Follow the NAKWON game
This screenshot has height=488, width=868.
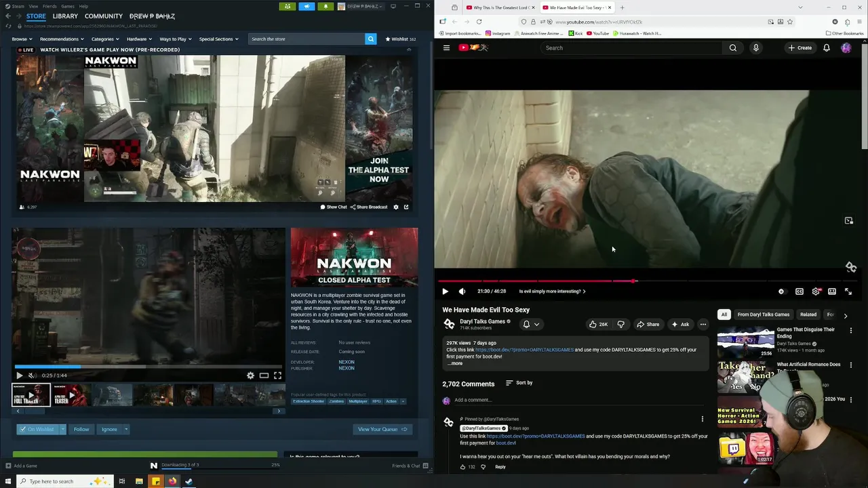tap(81, 429)
